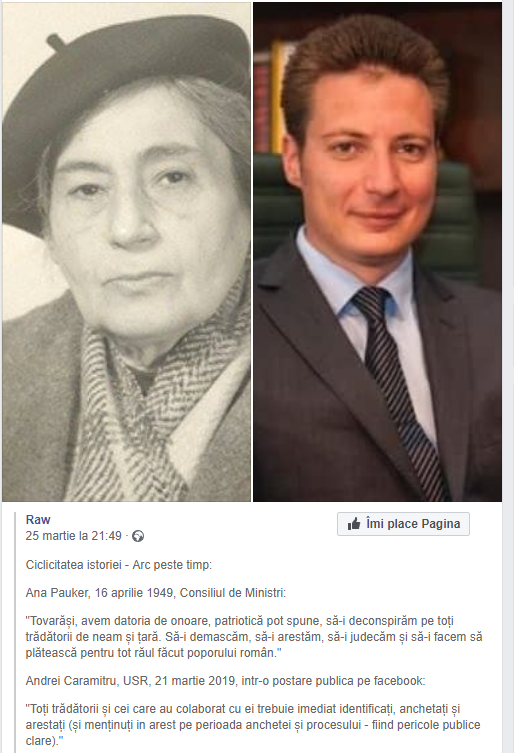This screenshot has height=753, width=514.
Task: Open the Raw page name link
Action: point(38,520)
